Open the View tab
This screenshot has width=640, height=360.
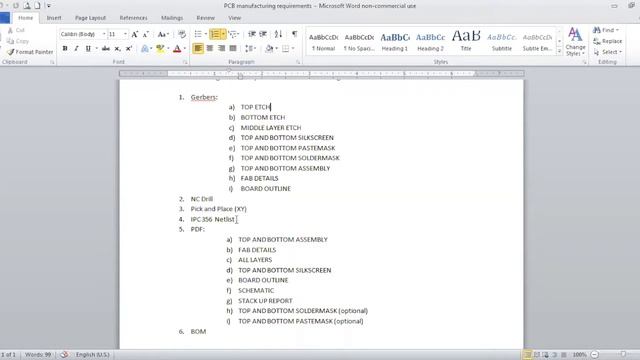point(234,18)
